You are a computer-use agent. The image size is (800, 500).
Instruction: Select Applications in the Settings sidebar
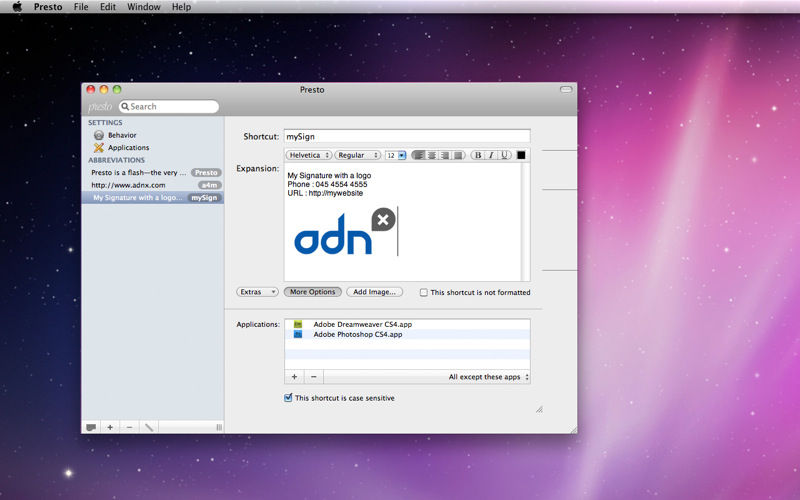coord(129,147)
